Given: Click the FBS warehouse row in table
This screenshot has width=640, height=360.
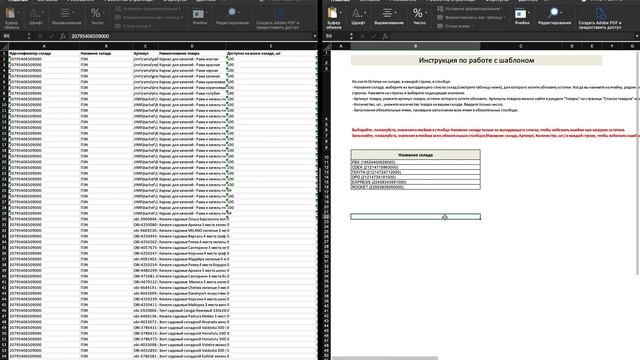Looking at the screenshot, I should pos(416,162).
